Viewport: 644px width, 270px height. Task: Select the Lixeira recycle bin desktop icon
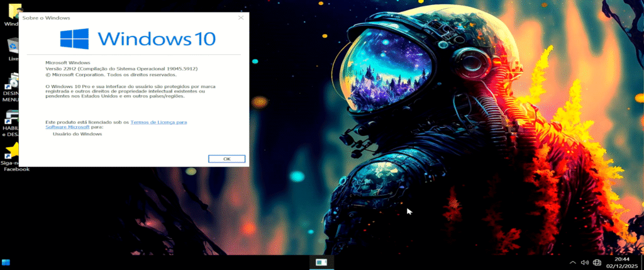12,49
